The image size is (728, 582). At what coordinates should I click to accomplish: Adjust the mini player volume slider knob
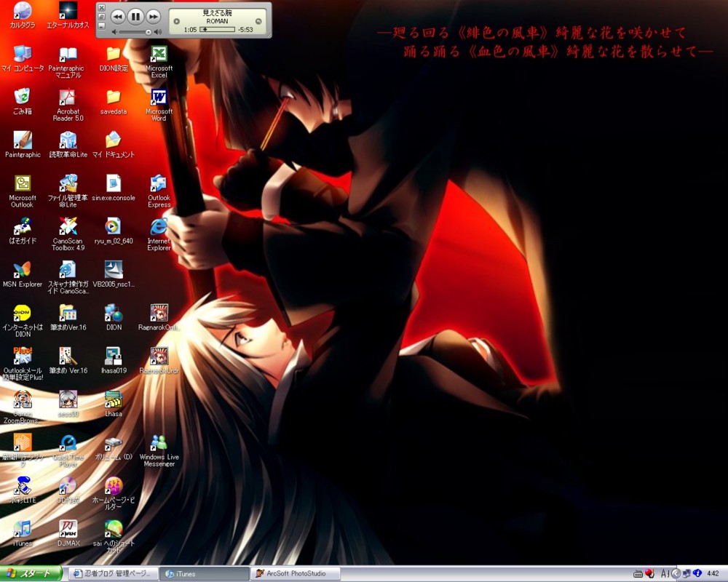[148, 32]
